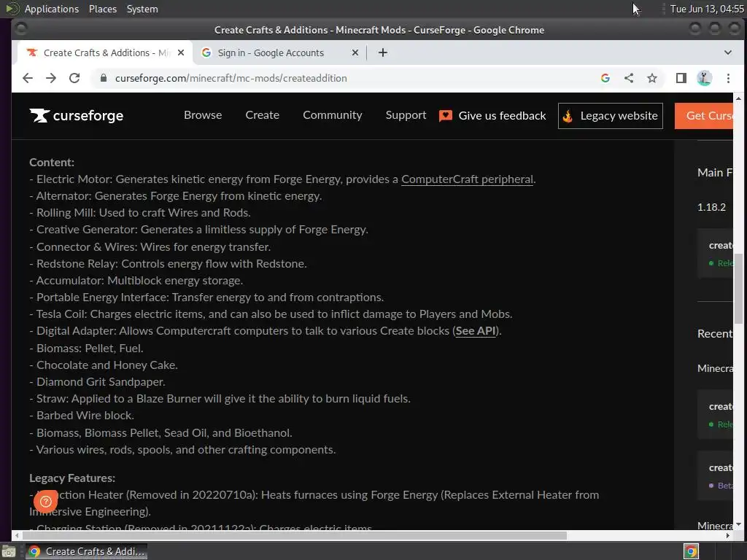Click the Create Crafts & Addi... taskbar button
Viewport: 747px width, 560px height.
(x=86, y=551)
